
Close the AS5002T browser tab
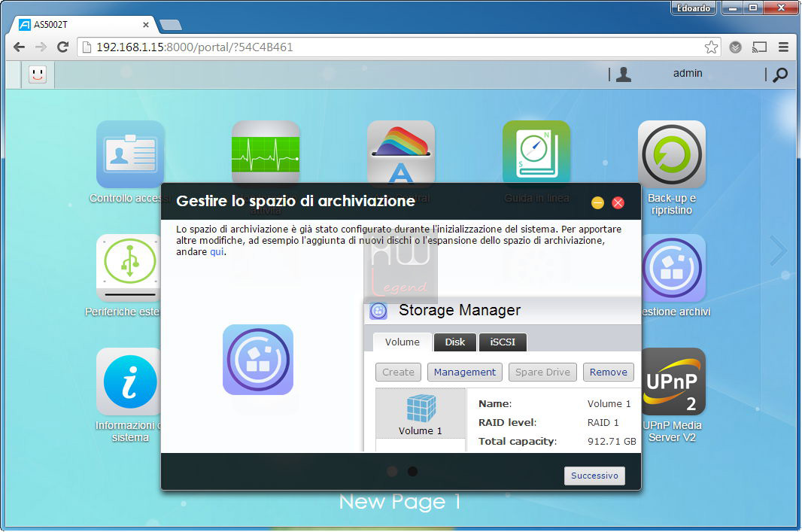pyautogui.click(x=146, y=25)
